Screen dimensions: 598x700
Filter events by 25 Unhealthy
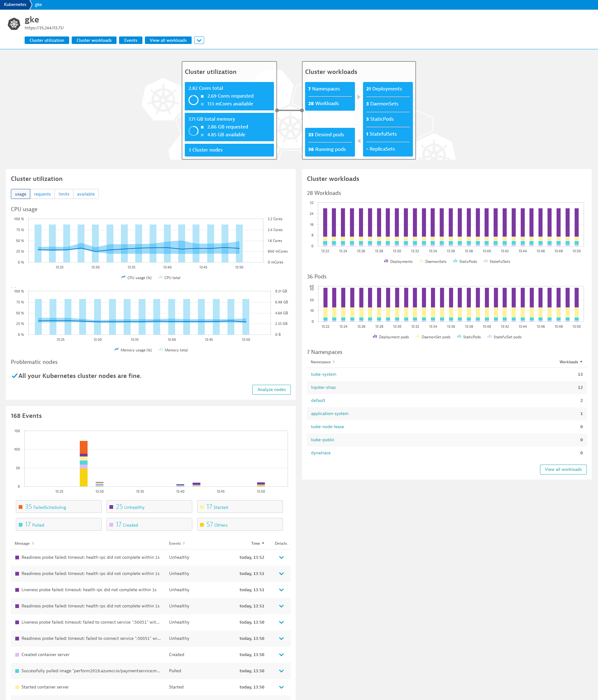click(x=149, y=507)
